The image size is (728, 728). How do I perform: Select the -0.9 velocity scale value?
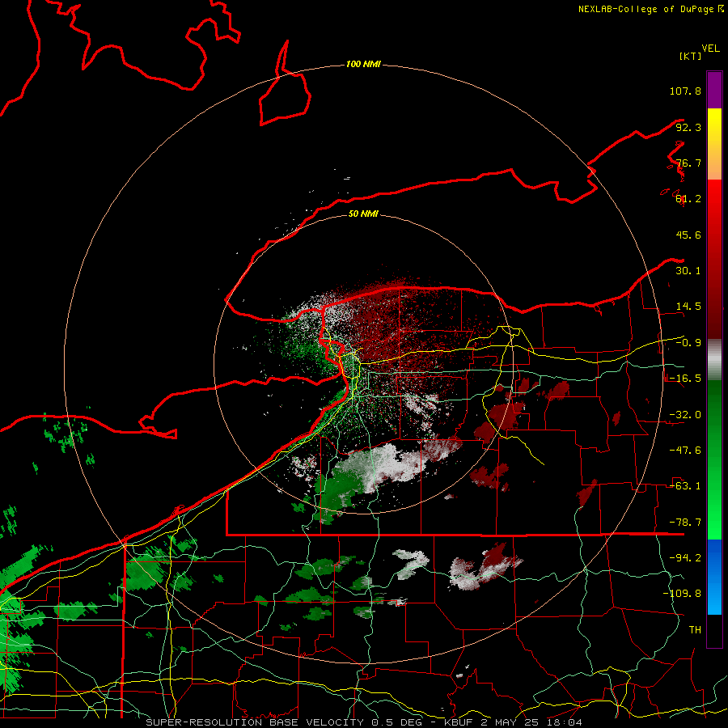click(688, 342)
